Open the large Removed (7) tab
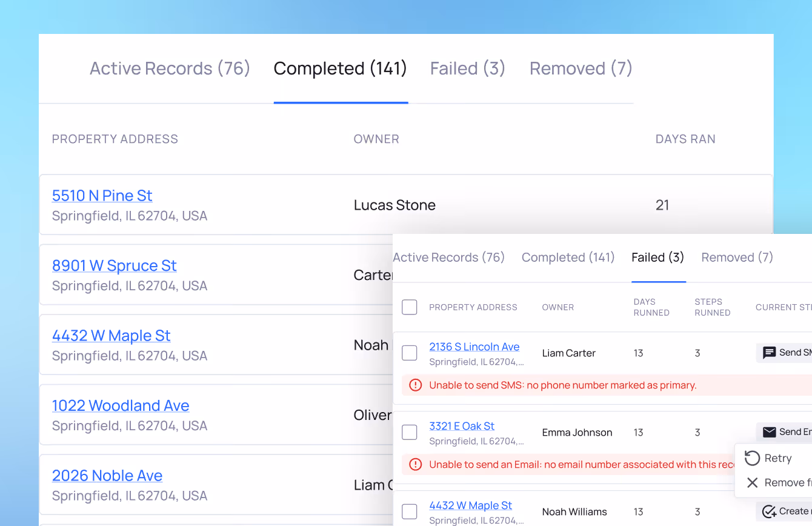Viewport: 812px width, 526px height. pyautogui.click(x=581, y=68)
